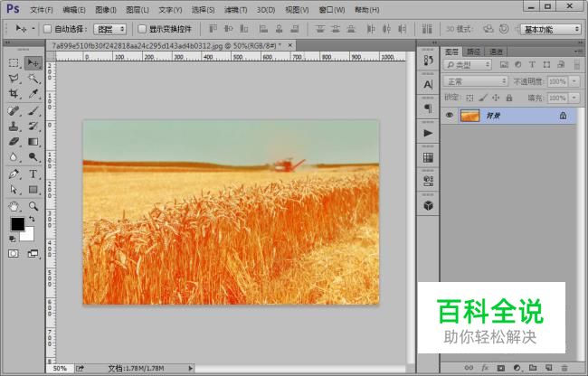Select the History Brush tool

pyautogui.click(x=33, y=127)
